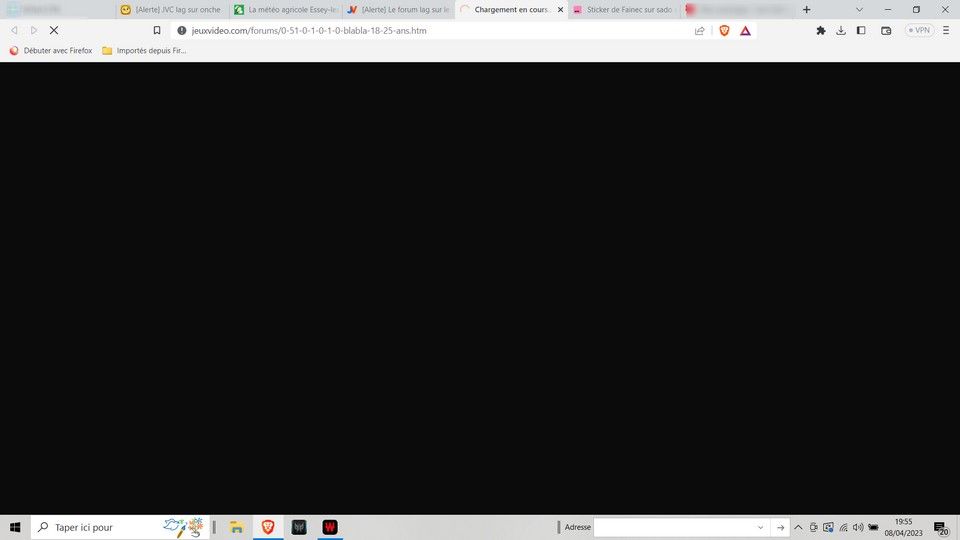Click the search highlights doodle icon

tap(183, 527)
